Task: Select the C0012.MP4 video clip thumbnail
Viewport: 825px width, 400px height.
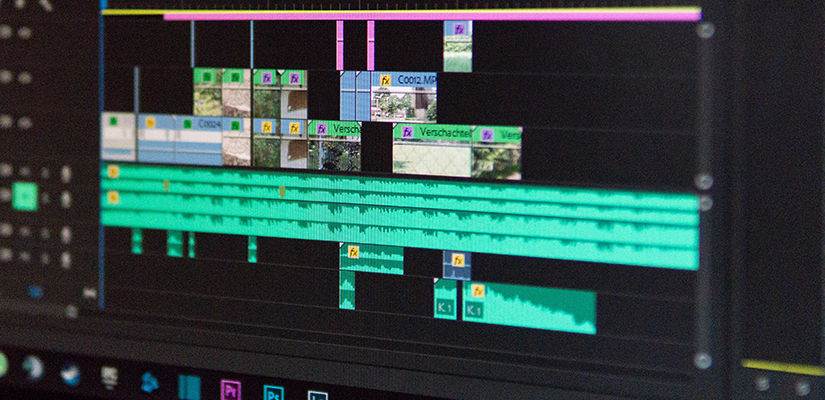Action: 404,104
